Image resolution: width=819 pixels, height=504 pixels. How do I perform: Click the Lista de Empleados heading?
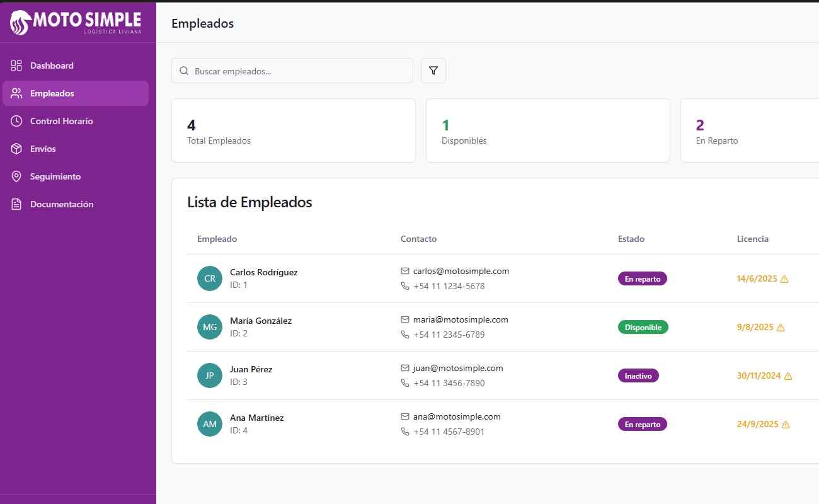point(249,202)
